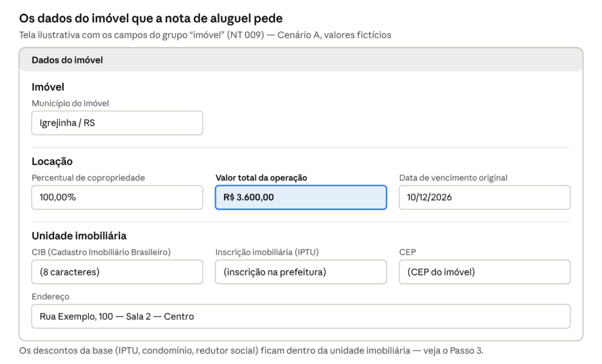This screenshot has width=602, height=364.
Task: Select the Inscrição imobiliária IPTU field
Action: point(301,272)
